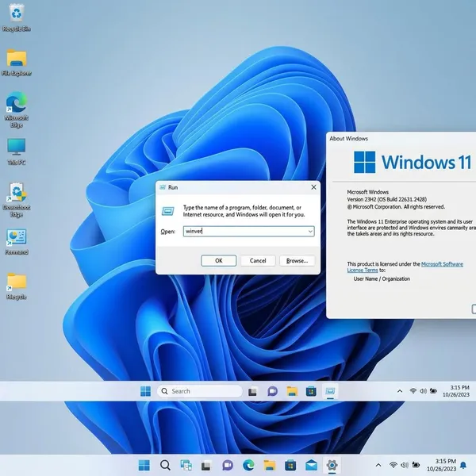Image resolution: width=476 pixels, height=476 pixels.
Task: Open Task View next to the Search box
Action: [x=252, y=392]
